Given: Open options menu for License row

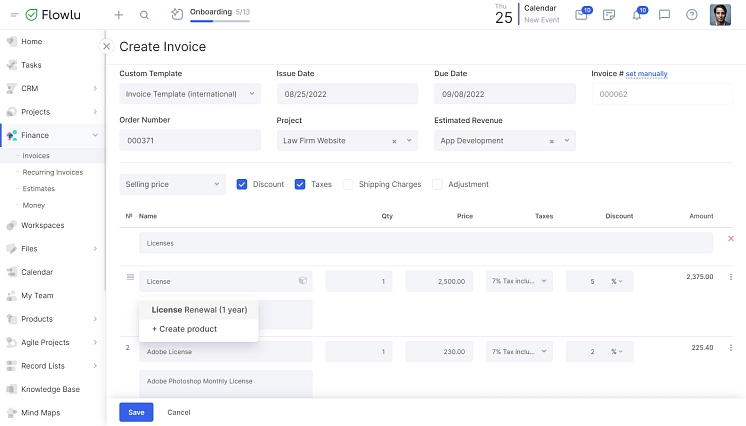Looking at the screenshot, I should (731, 277).
